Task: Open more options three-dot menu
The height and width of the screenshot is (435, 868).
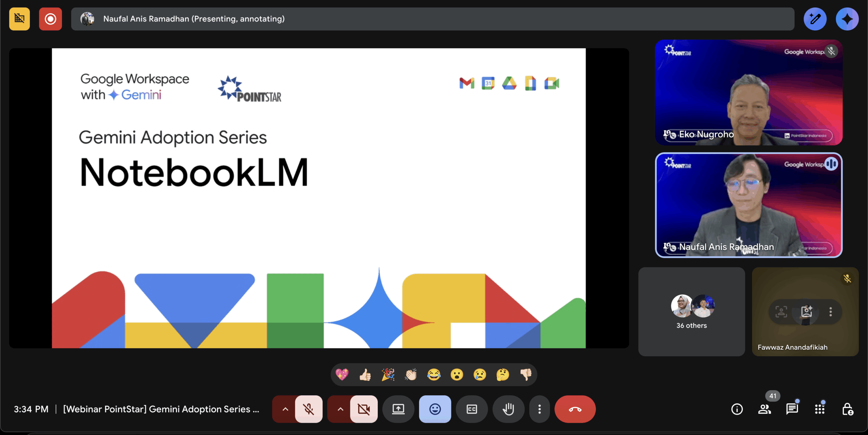Action: (539, 409)
